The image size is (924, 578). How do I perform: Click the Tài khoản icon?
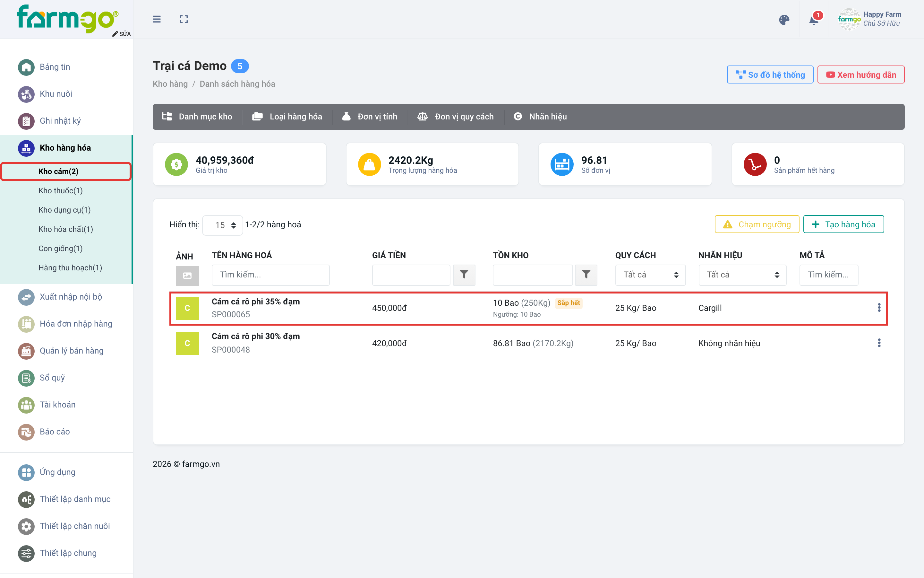pyautogui.click(x=26, y=405)
